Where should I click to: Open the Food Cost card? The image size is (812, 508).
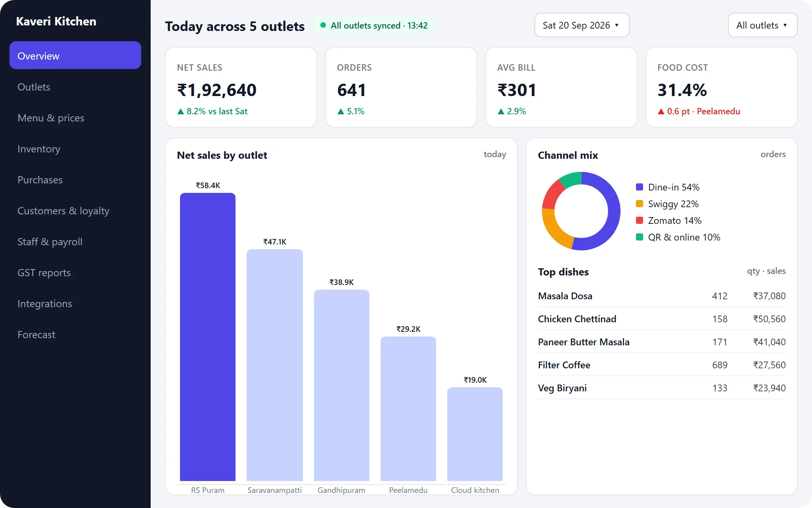(722, 87)
